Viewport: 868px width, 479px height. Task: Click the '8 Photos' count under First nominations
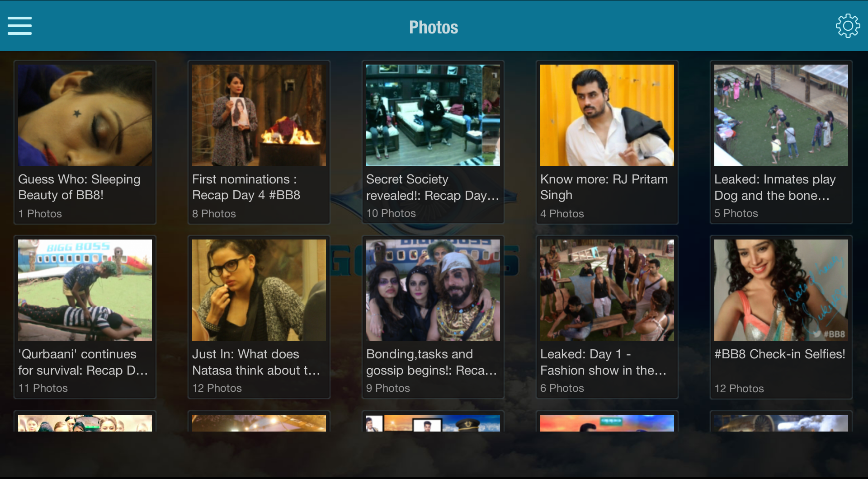click(x=214, y=213)
